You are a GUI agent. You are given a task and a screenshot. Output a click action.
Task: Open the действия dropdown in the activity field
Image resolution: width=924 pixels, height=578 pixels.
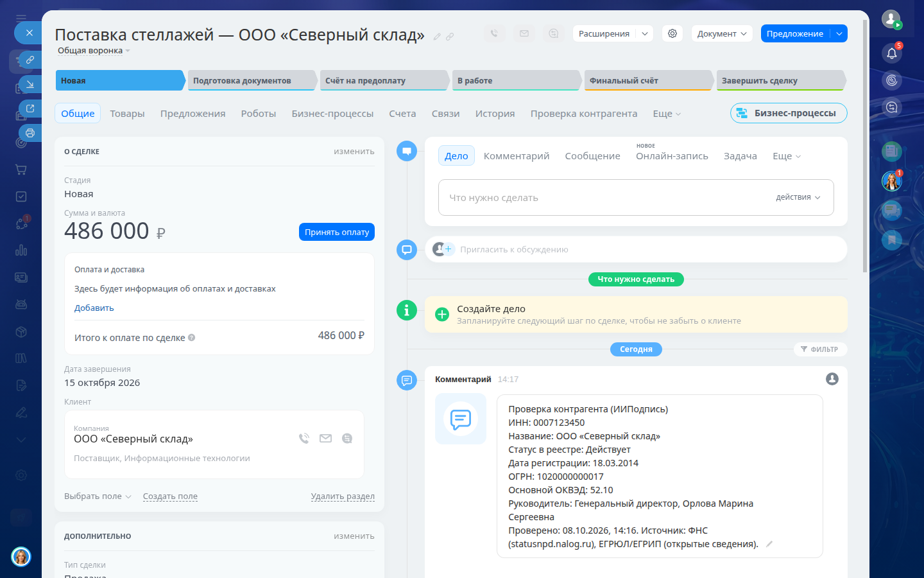pos(798,197)
